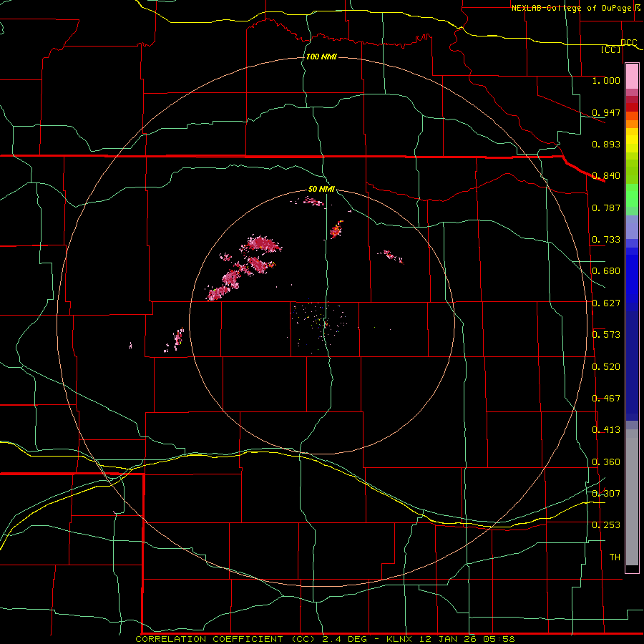The width and height of the screenshot is (644, 644).
Task: Click the 0.787 scale value
Action: [606, 208]
